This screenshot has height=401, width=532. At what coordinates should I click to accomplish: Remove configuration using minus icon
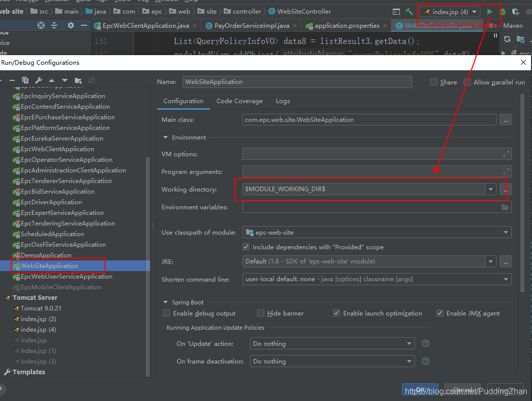(x=12, y=80)
